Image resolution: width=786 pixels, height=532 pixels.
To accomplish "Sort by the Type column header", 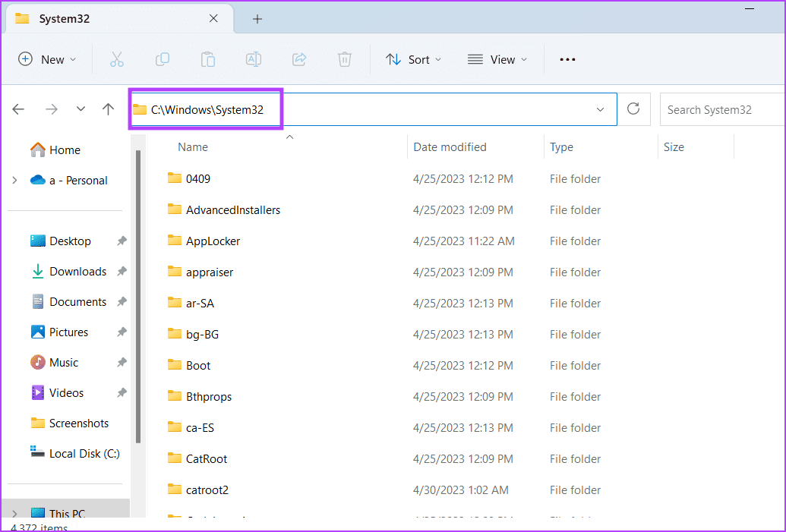I will [561, 147].
